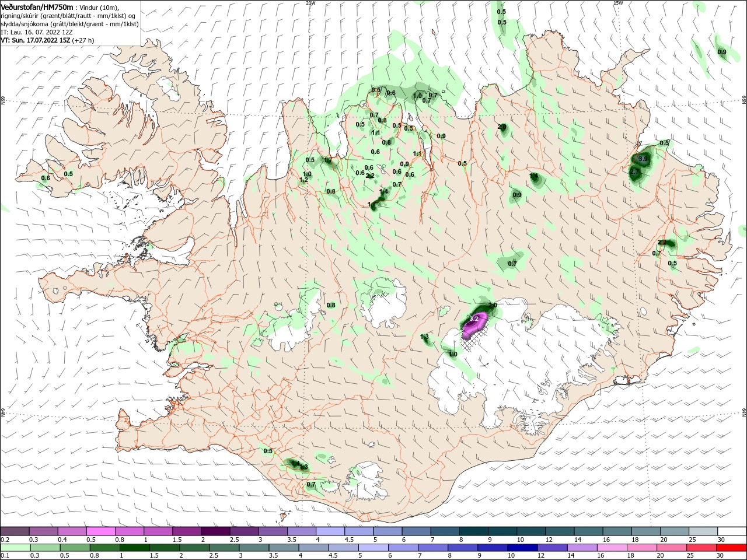Click the 2.7 precipitation value
This screenshot has width=747, height=560.
(x=634, y=171)
